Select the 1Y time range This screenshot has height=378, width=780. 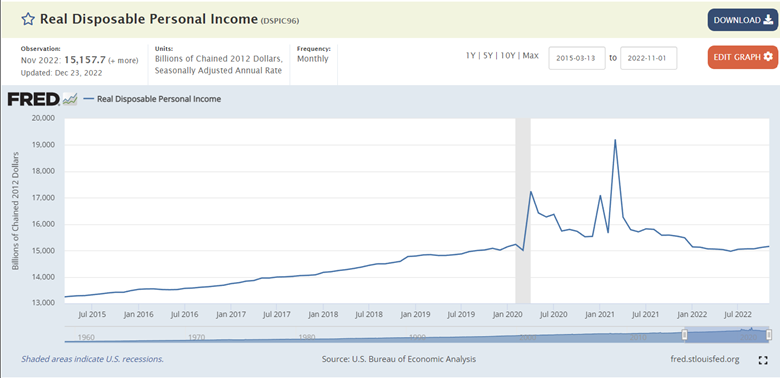pos(470,56)
